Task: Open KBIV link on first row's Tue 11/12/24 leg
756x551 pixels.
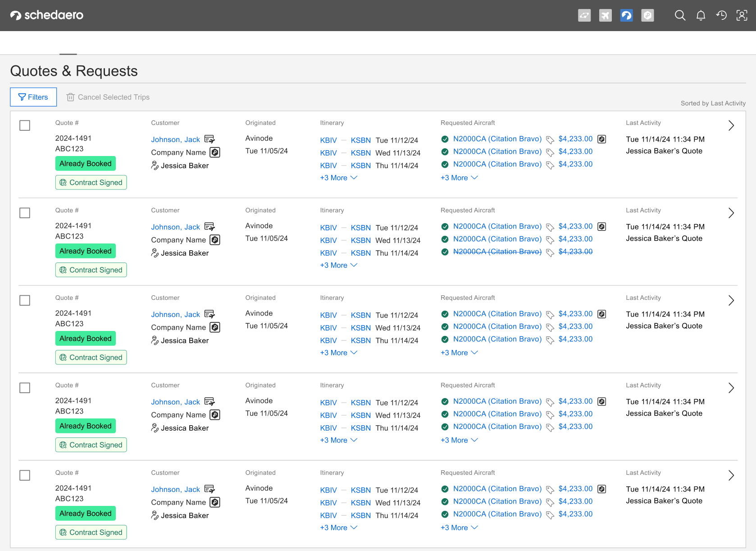Action: pyautogui.click(x=328, y=140)
